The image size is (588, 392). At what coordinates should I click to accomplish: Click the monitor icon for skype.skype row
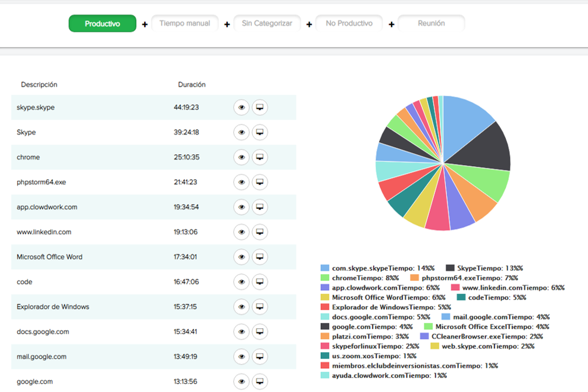point(259,107)
